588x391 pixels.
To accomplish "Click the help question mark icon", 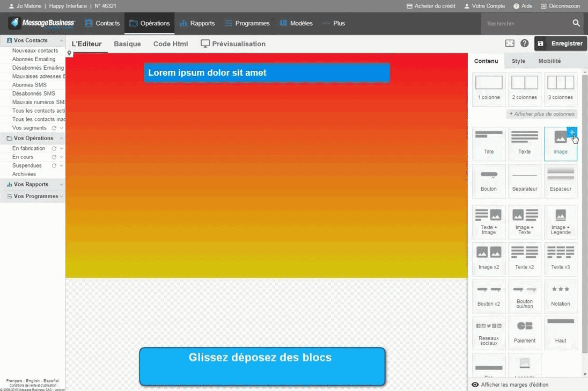I will point(524,43).
